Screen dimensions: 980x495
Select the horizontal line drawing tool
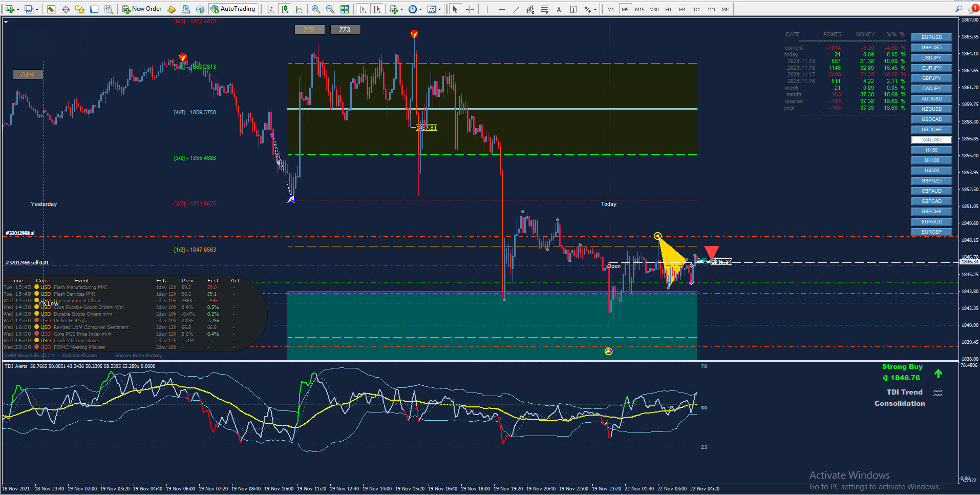501,9
